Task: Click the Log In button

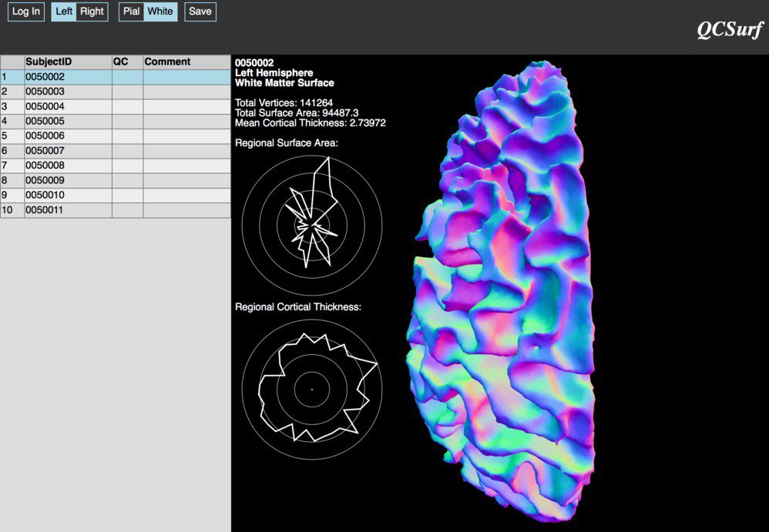Action: coord(26,12)
